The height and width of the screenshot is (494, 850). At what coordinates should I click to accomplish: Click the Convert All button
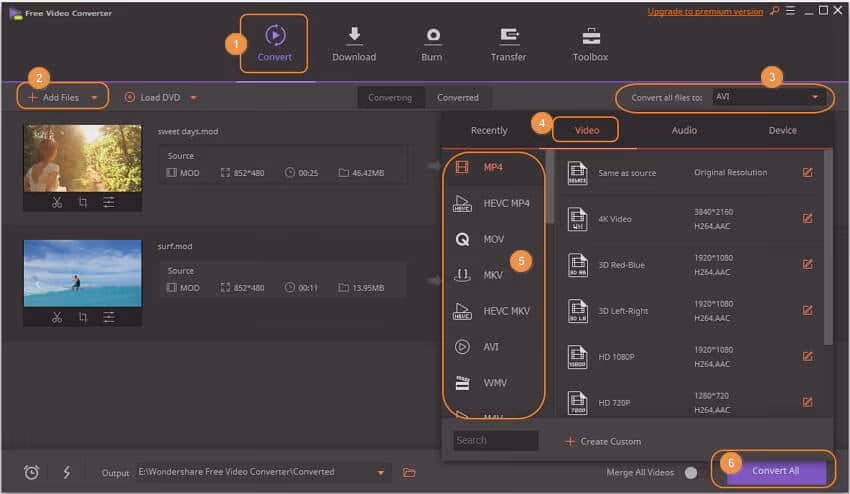[776, 471]
